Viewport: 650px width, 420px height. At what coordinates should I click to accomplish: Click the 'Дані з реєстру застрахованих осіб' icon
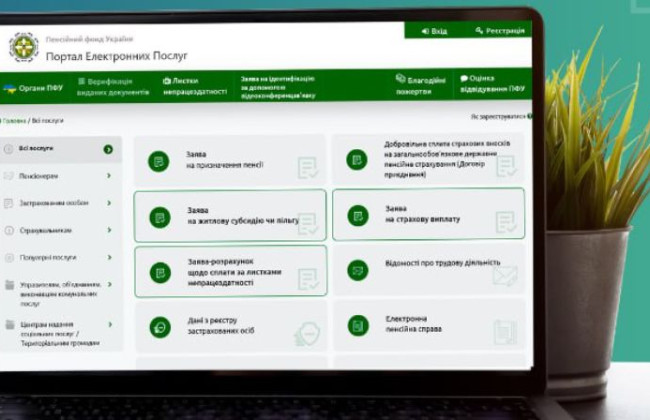(x=158, y=327)
